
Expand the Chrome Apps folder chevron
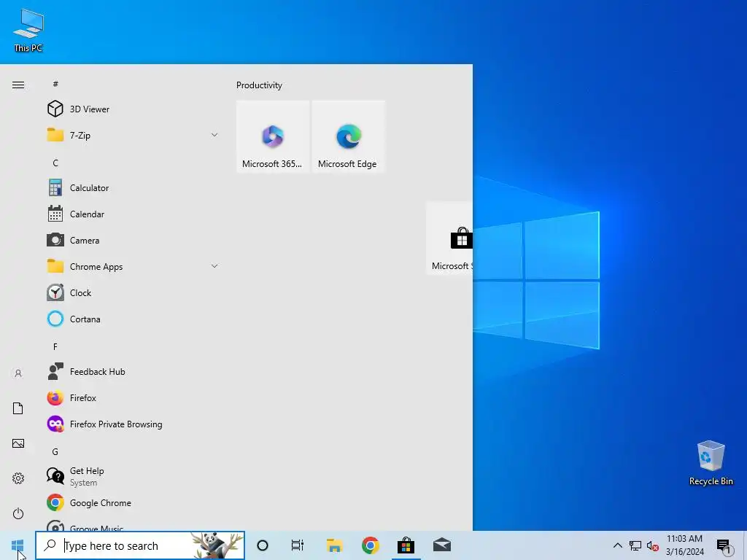(x=214, y=266)
